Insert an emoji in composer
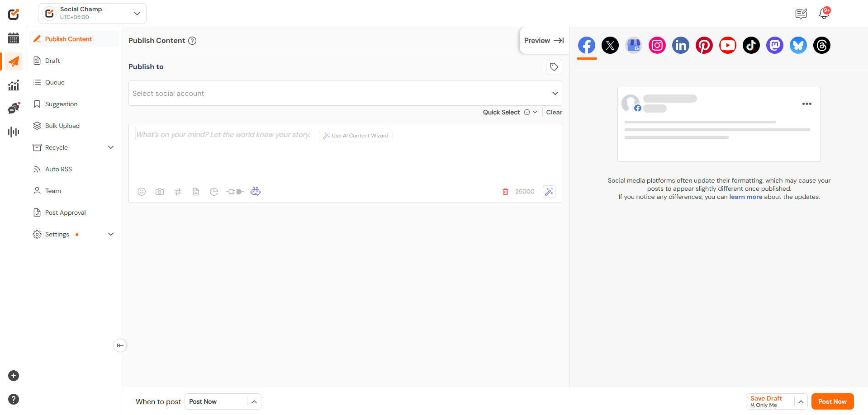Viewport: 868px width, 415px height. (x=142, y=192)
